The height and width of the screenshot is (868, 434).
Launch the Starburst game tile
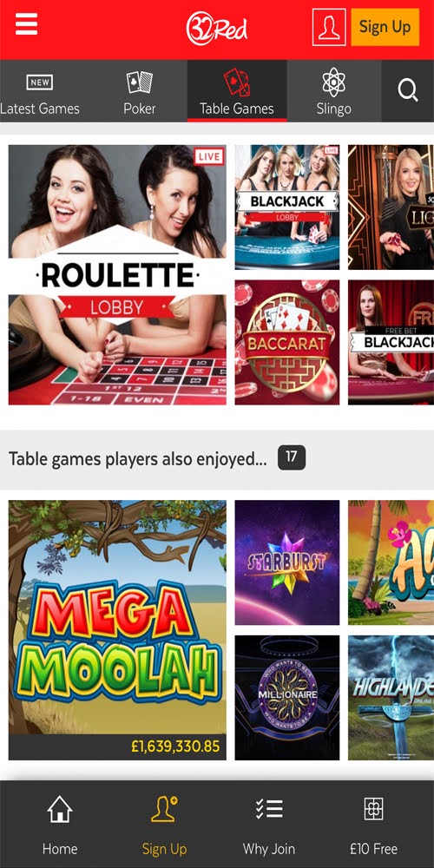[x=286, y=562]
